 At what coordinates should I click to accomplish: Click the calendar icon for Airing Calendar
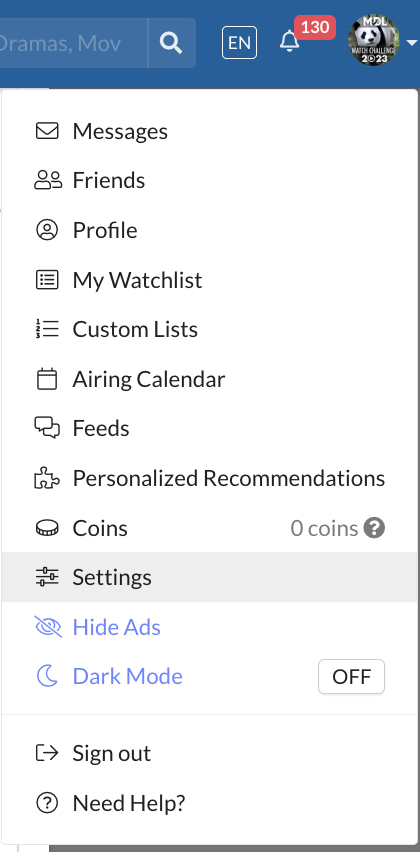47,379
